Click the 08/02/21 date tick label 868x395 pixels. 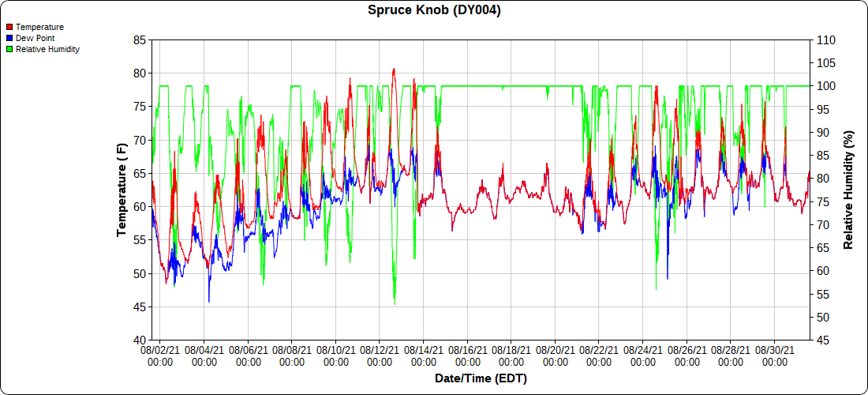160,350
